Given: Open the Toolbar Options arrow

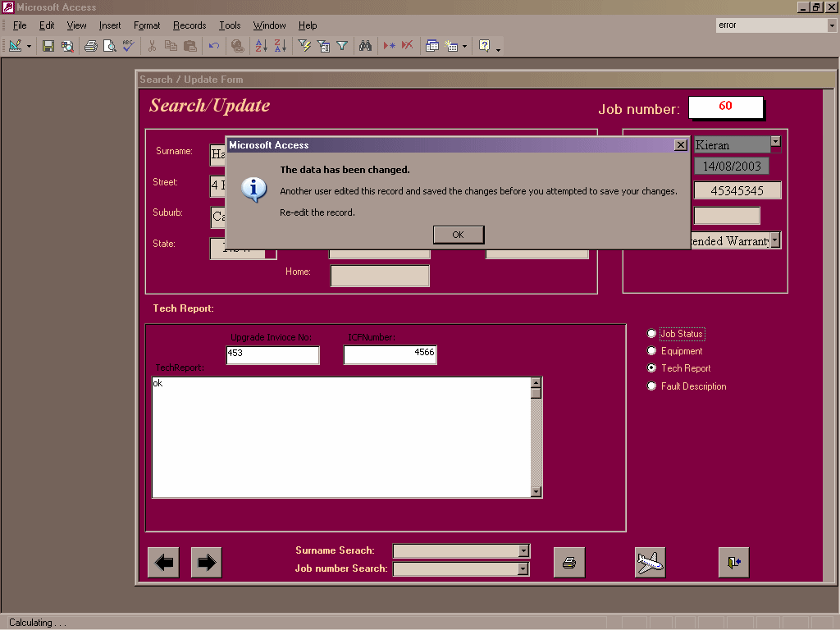Looking at the screenshot, I should [x=498, y=48].
